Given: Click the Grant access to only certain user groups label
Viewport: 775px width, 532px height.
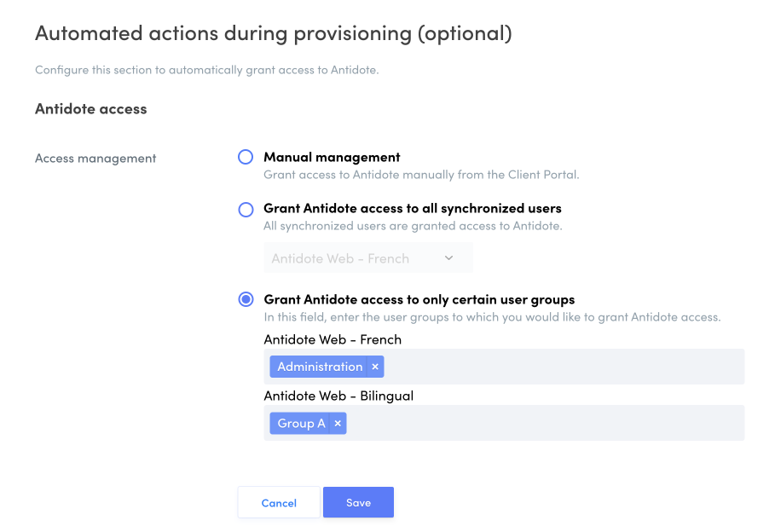Looking at the screenshot, I should click(x=419, y=299).
